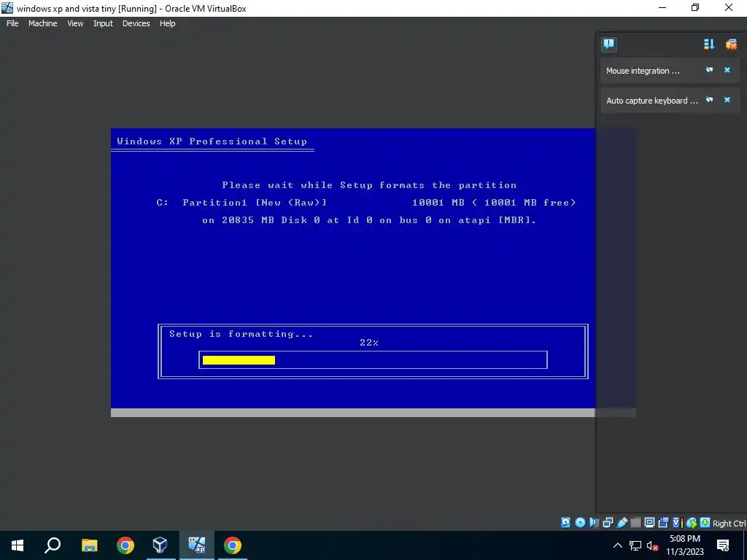
Task: Click the shared folders status icon
Action: (635, 522)
